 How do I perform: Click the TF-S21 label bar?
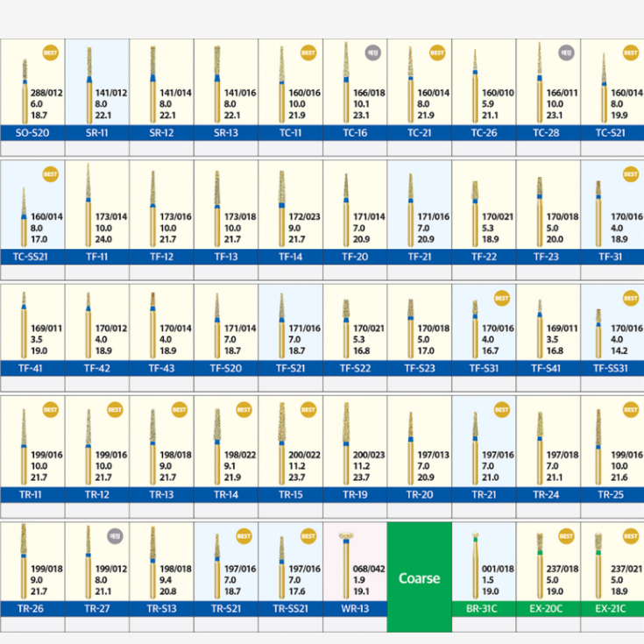pos(290,368)
